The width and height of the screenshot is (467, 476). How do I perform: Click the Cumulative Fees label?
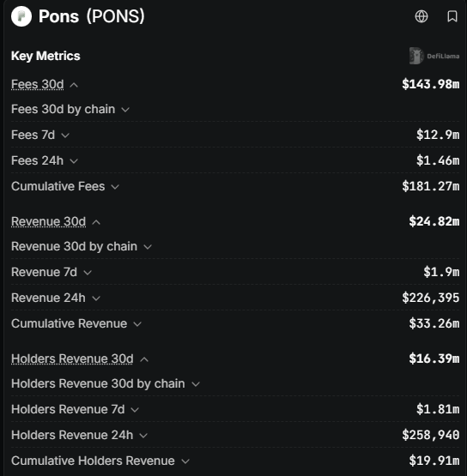58,186
